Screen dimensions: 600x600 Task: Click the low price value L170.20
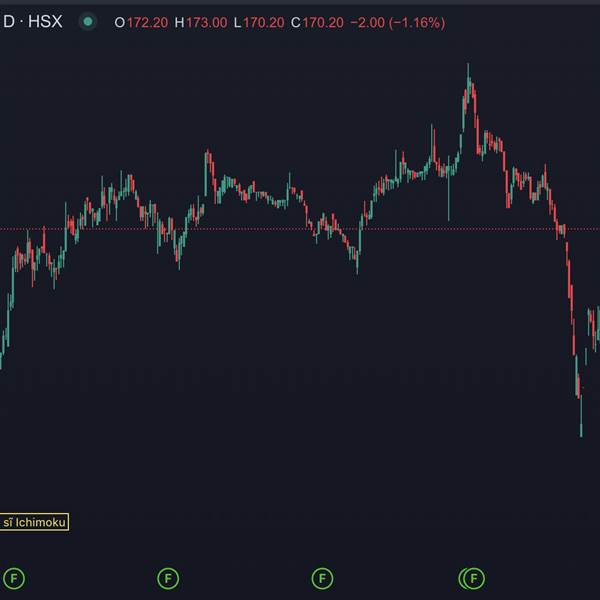tap(259, 23)
